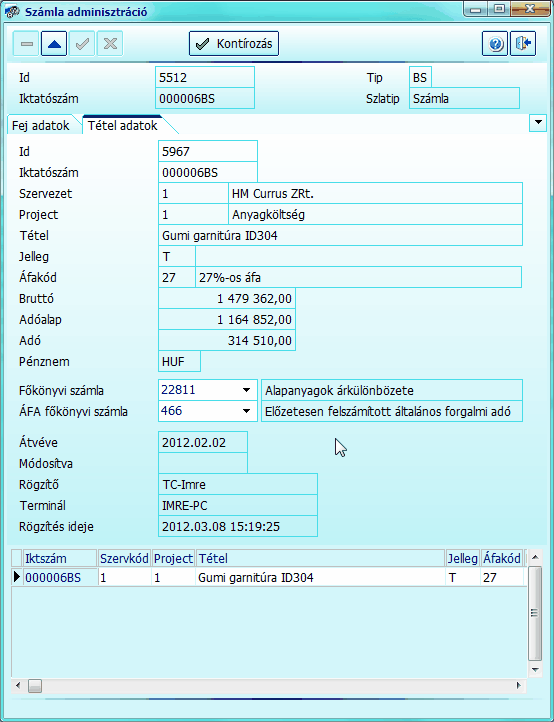The height and width of the screenshot is (722, 554).
Task: Open help with the question-mark icon
Action: 495,44
